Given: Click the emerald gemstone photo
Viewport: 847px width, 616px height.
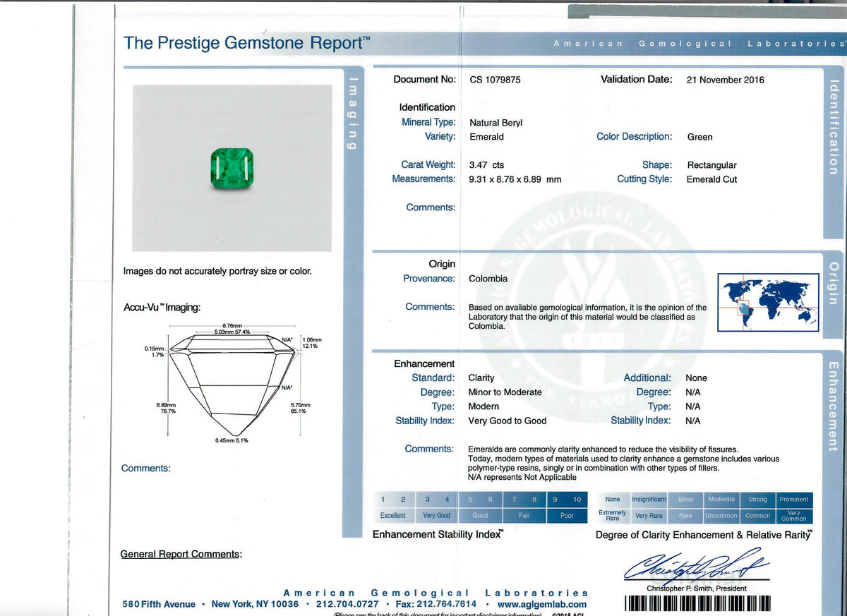Looking at the screenshot, I should coord(232,169).
